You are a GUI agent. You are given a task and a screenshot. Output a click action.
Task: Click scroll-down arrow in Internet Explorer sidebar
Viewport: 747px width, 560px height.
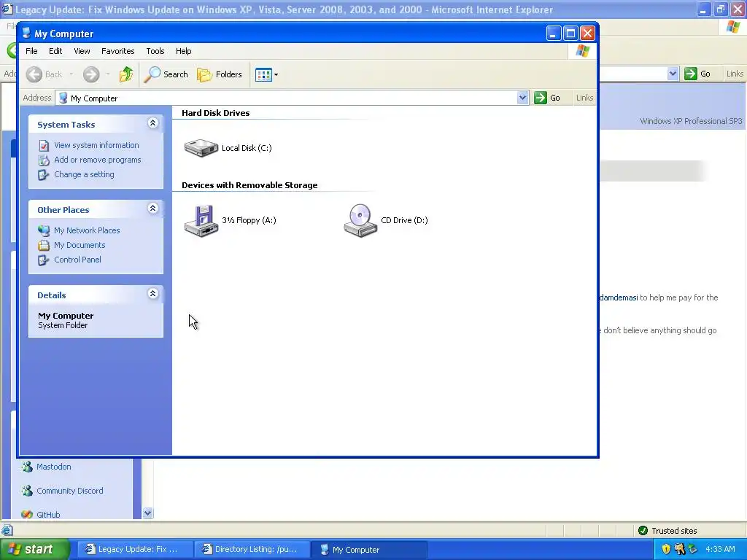click(x=147, y=513)
